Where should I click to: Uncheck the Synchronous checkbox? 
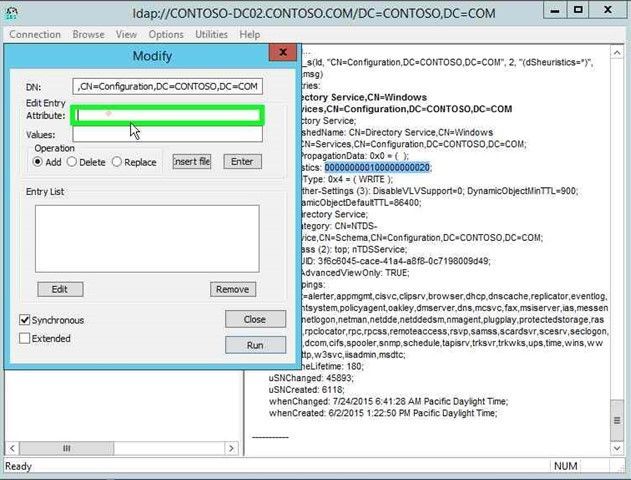pyautogui.click(x=25, y=320)
